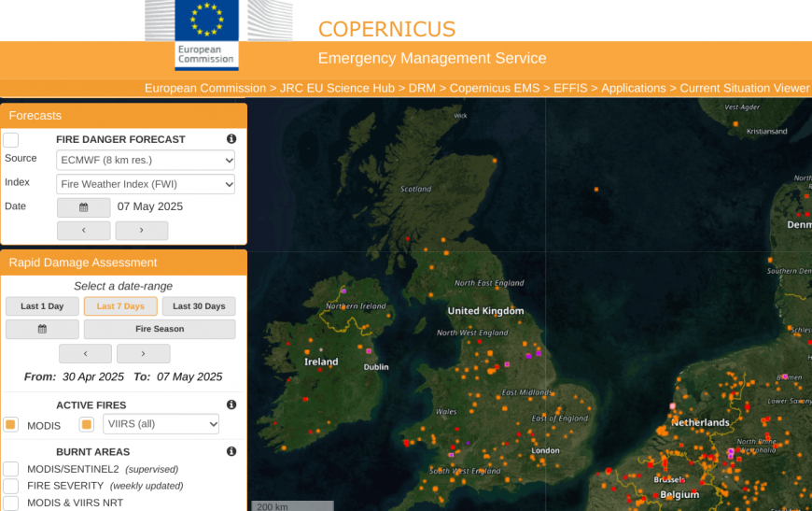The image size is (812, 511).
Task: Click Wales map label
Action: coord(446,411)
